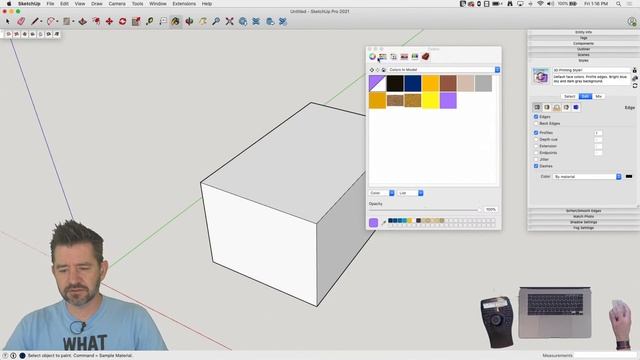Click the Zoom Extents tool
640x360 pixels.
229,21
